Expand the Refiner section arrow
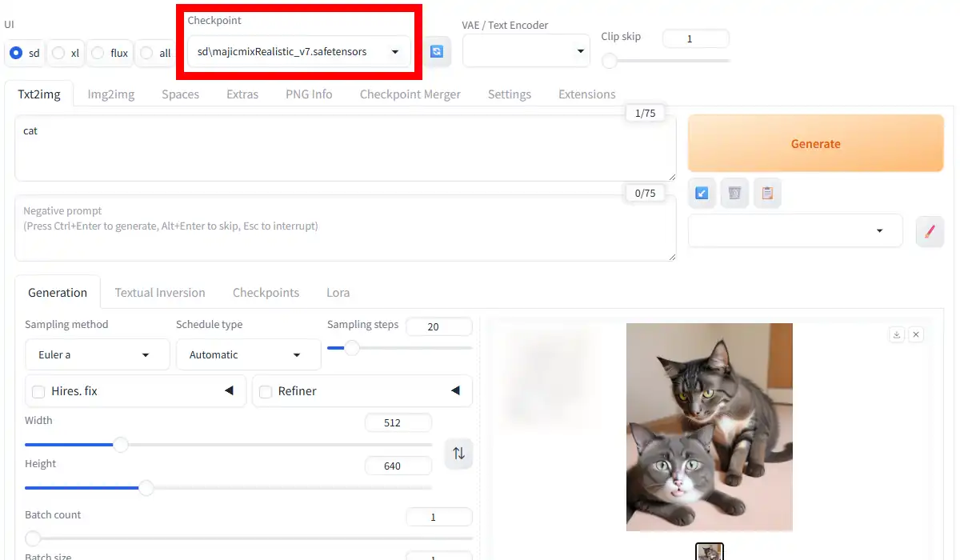Image resolution: width=960 pixels, height=560 pixels. tap(455, 390)
